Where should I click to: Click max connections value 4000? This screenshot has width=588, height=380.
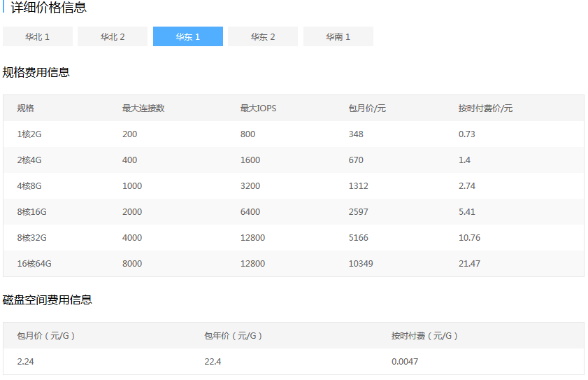[132, 238]
